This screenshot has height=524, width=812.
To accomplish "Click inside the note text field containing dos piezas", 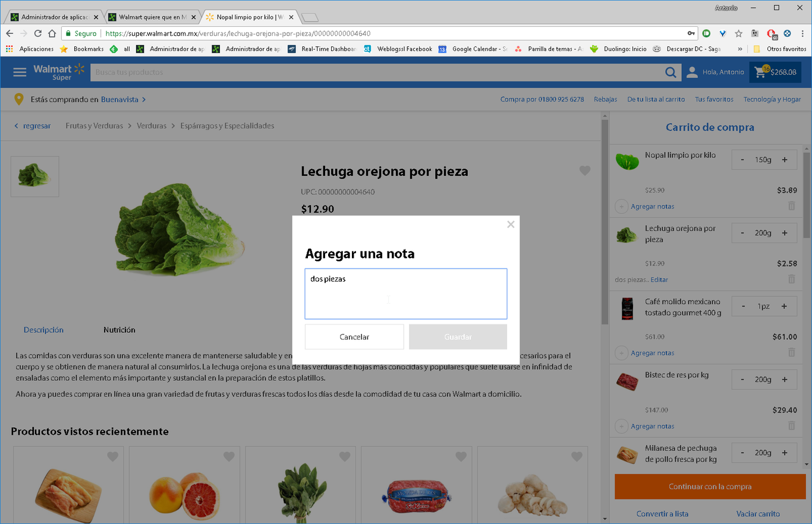I will [406, 293].
